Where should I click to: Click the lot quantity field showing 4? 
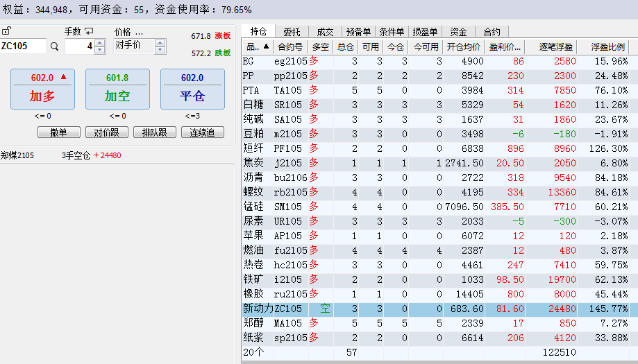pos(80,46)
